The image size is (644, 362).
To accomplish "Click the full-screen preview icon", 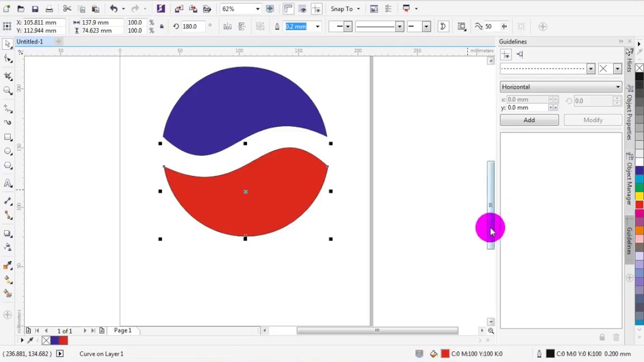I will pos(270,9).
